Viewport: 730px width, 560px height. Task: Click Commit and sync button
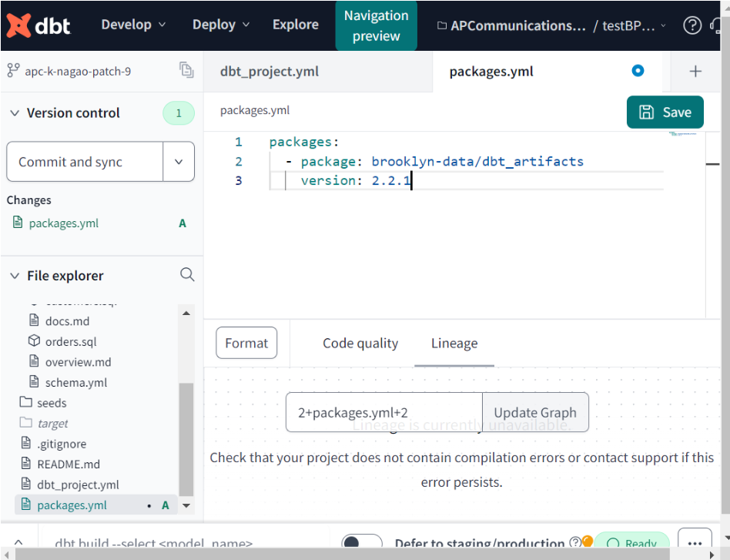click(85, 162)
